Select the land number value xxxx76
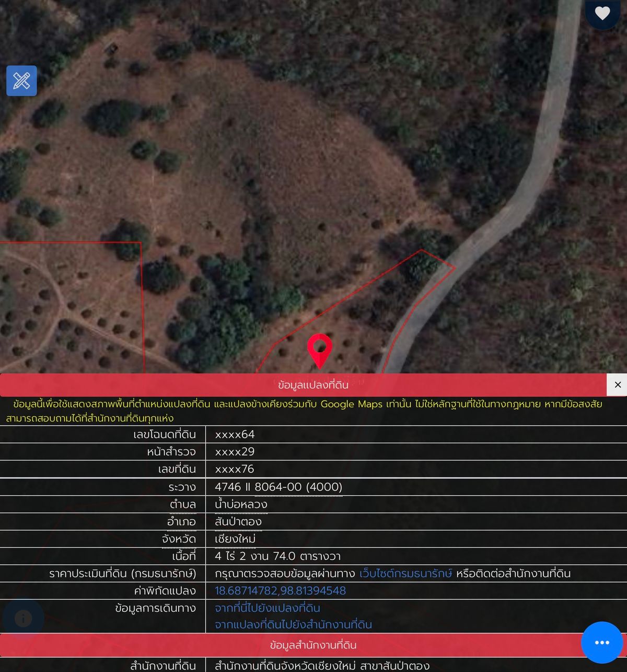Viewport: 627px width, 672px height. pyautogui.click(x=235, y=469)
